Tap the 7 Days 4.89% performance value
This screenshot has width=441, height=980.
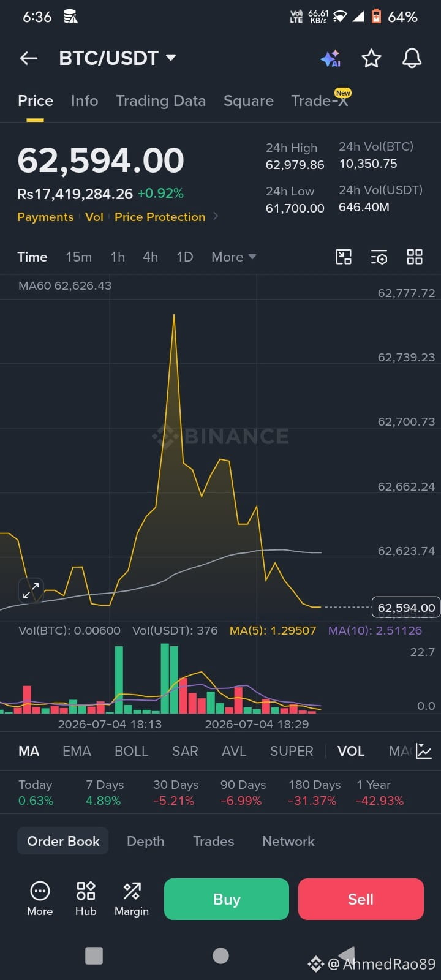(104, 801)
